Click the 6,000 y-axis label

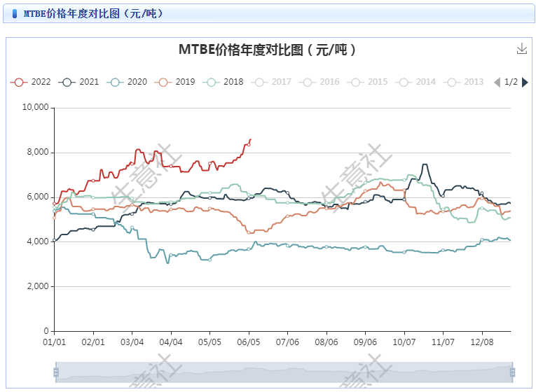pyautogui.click(x=38, y=197)
